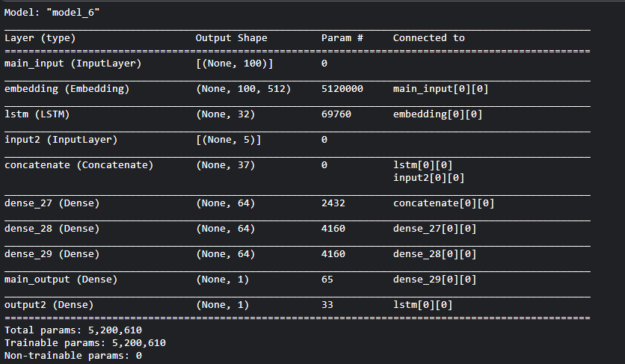Image resolution: width=625 pixels, height=364 pixels.
Task: Click the LSTM parameter count 69760
Action: point(336,114)
